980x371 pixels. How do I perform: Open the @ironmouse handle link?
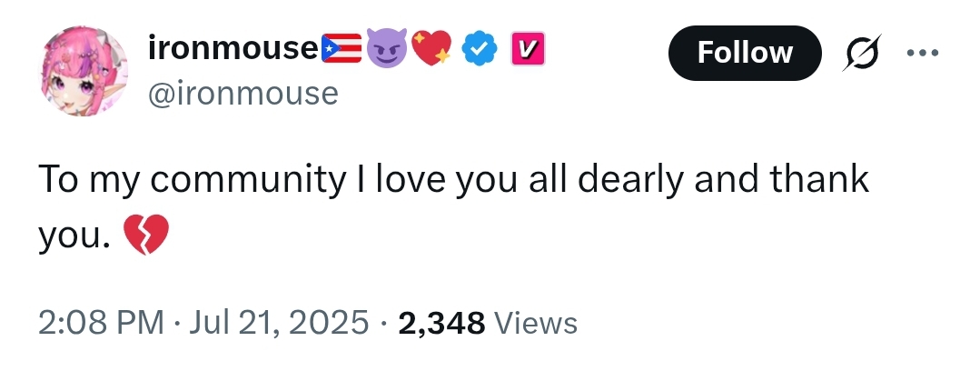(x=242, y=93)
